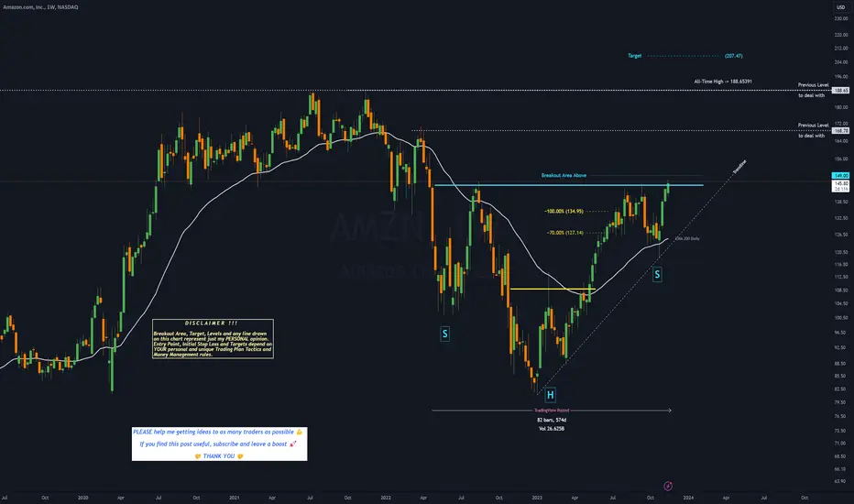Viewport: 854px width, 504px height.
Task: Select the thick cyan breakout horizontal line
Action: (569, 186)
